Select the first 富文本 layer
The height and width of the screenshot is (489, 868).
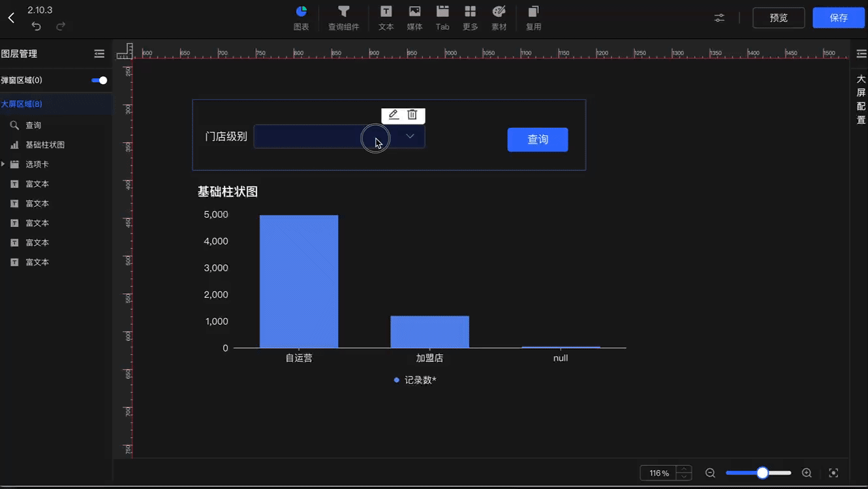click(x=56, y=184)
